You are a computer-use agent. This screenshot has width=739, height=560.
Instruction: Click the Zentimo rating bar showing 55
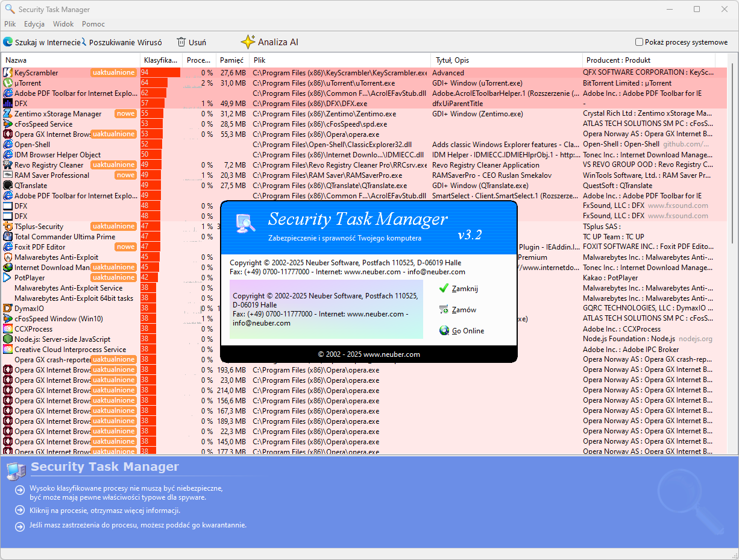[153, 114]
